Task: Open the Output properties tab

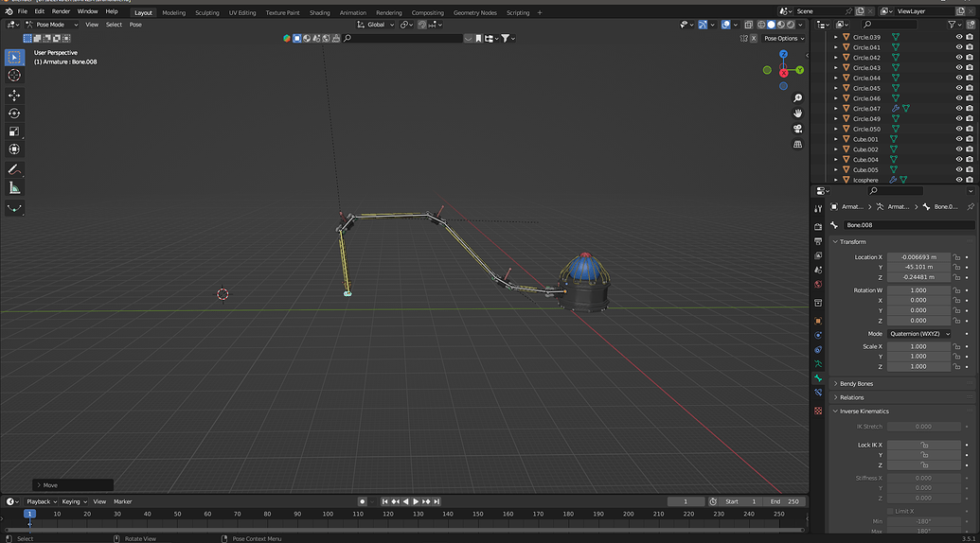Action: click(x=818, y=241)
